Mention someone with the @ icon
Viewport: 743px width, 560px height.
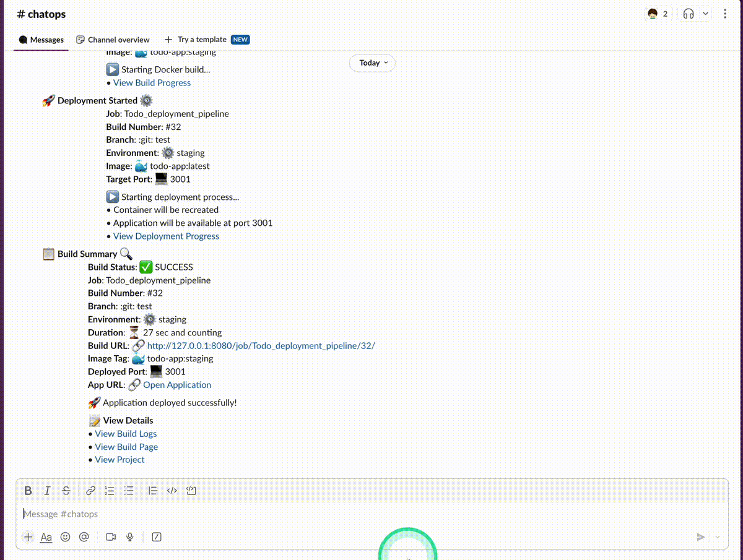(84, 537)
